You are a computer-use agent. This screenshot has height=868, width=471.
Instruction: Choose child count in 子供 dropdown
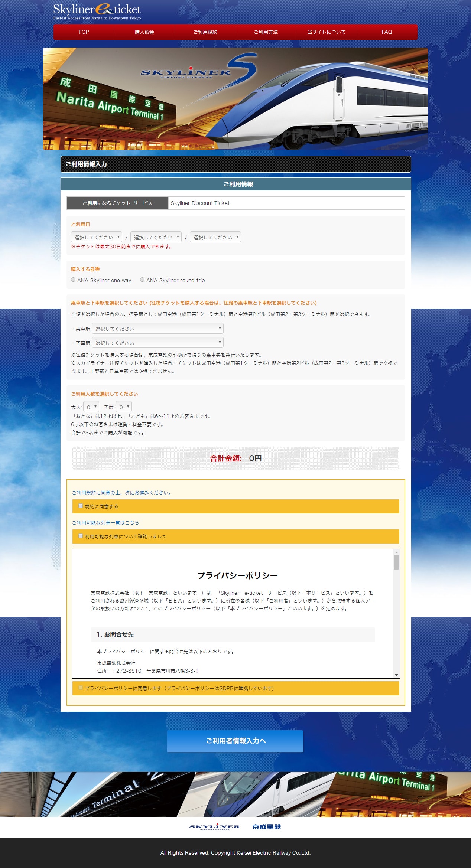pos(124,407)
